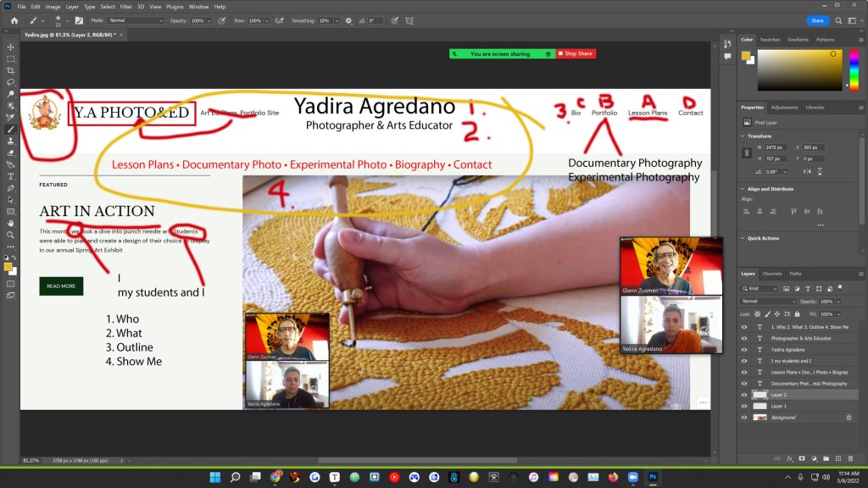Click the create new layer icon
Viewport: 868px width, 488px height.
[837, 458]
